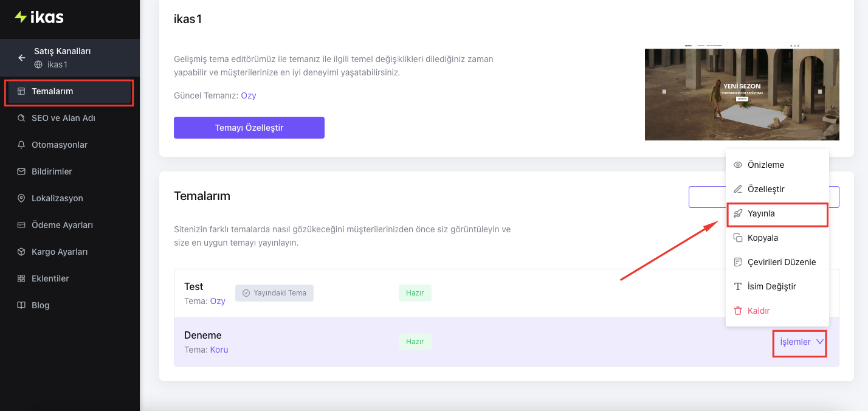The height and width of the screenshot is (411, 868).
Task: Click the Otomasyonlar bell icon
Action: (21, 145)
